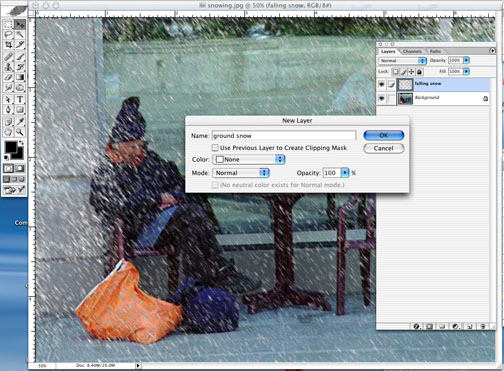Image resolution: width=504 pixels, height=371 pixels.
Task: Switch to the Channels tab
Action: 412,51
